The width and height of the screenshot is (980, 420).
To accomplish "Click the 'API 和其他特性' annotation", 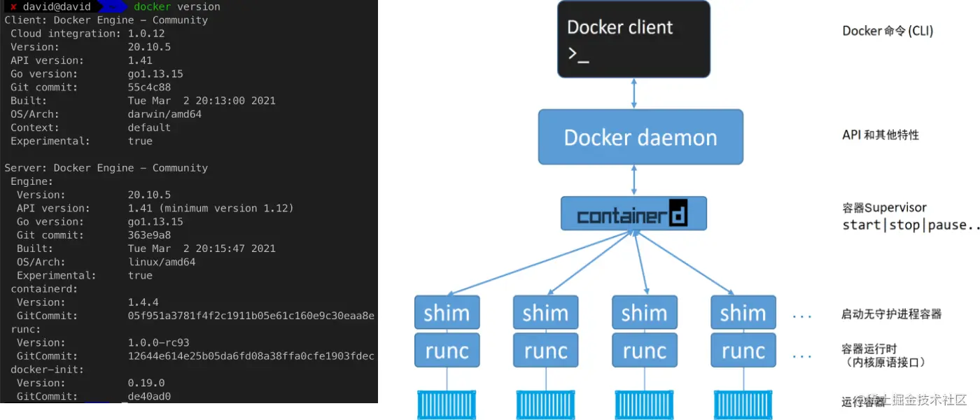I will [881, 134].
